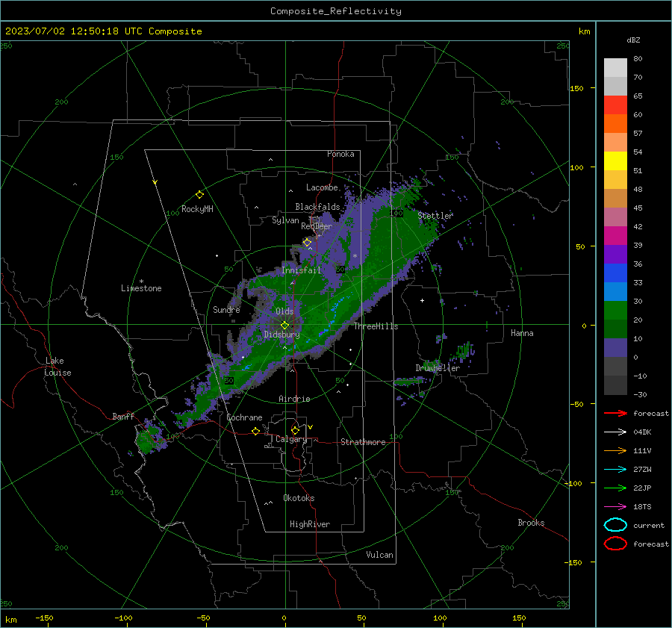The image size is (672, 628).
Task: Click the Airdrie town label
Action: coord(294,399)
